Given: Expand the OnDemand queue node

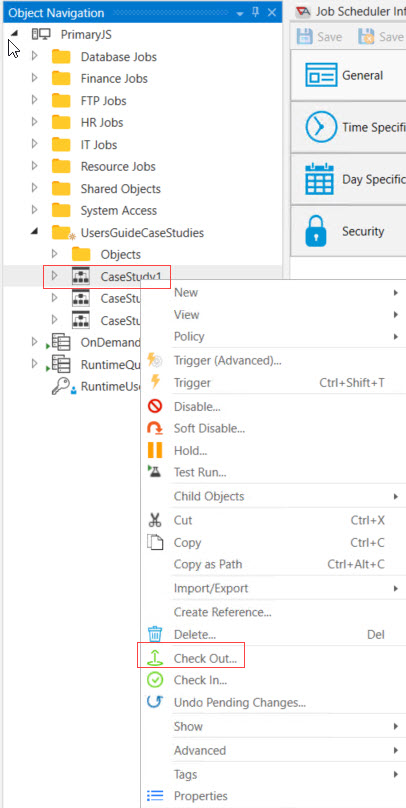Looking at the screenshot, I should (x=35, y=342).
